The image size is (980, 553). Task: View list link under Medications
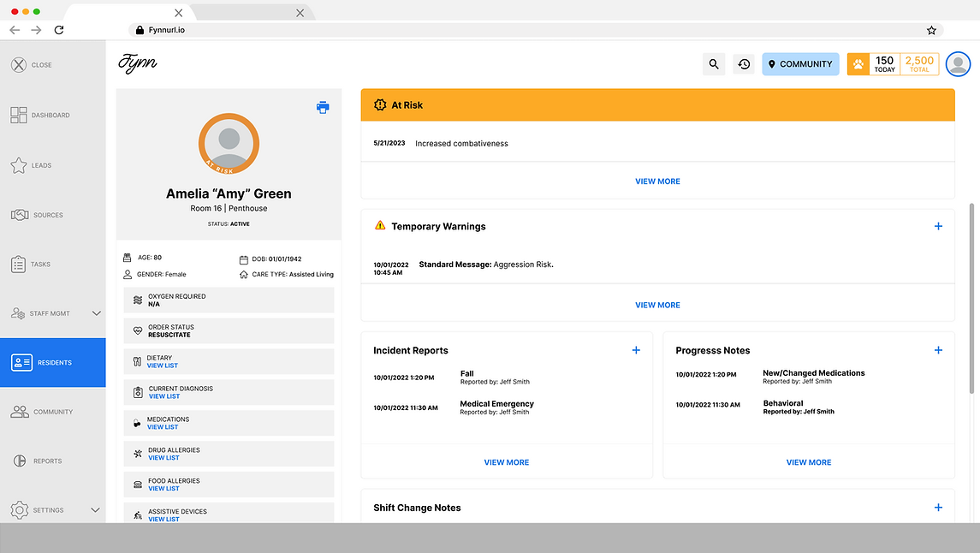point(163,427)
